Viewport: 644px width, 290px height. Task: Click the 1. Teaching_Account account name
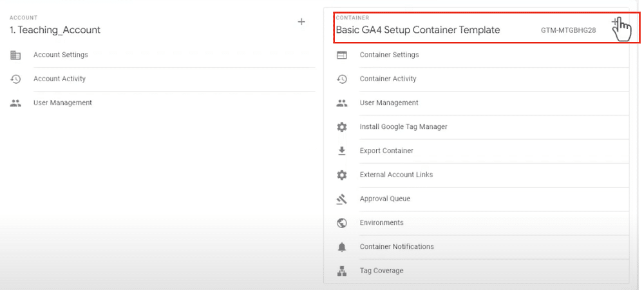click(55, 30)
